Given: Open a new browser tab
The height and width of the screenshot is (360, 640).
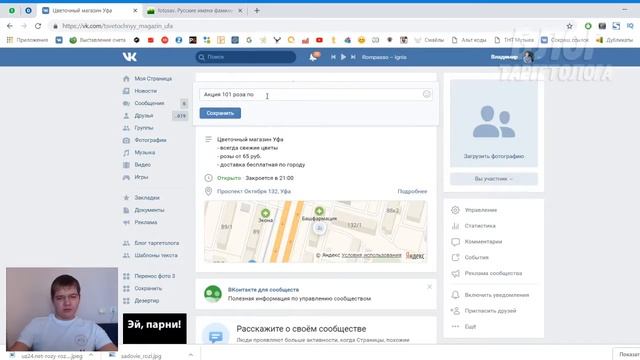Looking at the screenshot, I should [x=257, y=11].
